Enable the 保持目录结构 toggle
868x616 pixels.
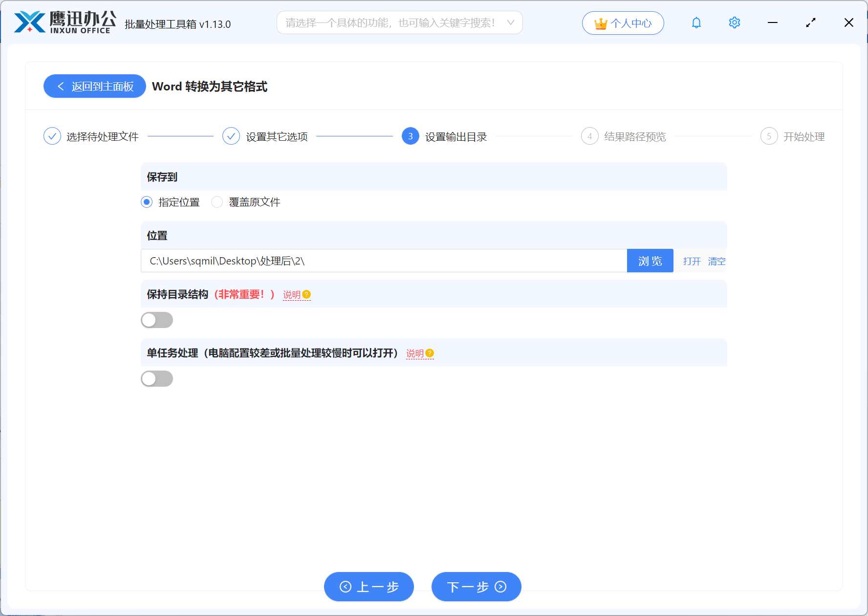click(156, 320)
